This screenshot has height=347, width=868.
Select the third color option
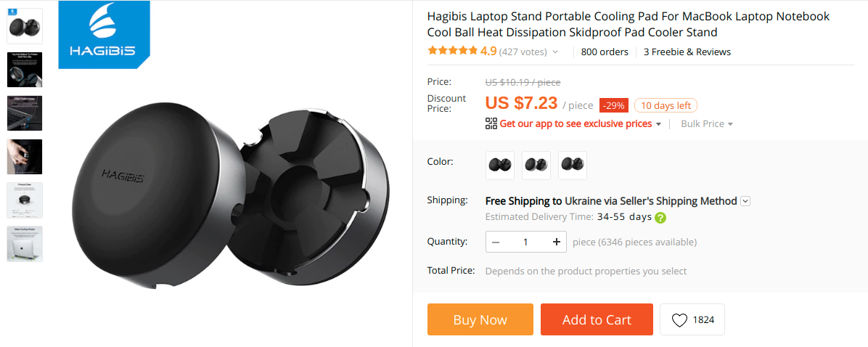pos(573,165)
